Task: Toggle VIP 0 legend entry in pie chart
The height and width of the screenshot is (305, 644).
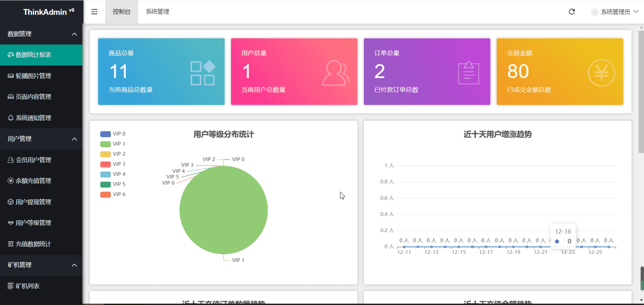Action: tap(112, 134)
